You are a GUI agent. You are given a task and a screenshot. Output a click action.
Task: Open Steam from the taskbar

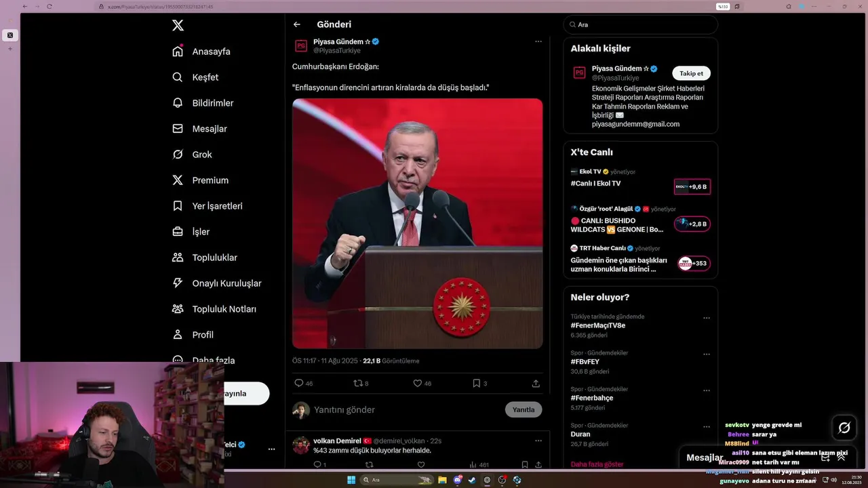click(x=472, y=480)
